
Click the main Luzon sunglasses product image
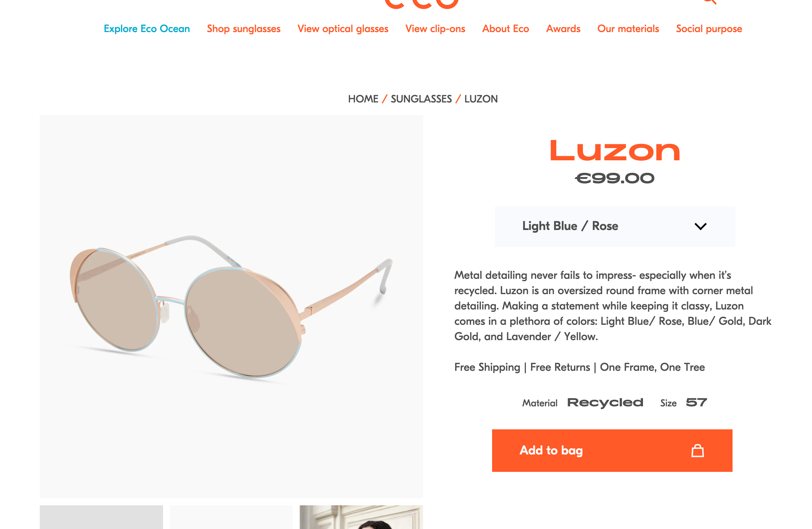click(x=231, y=306)
